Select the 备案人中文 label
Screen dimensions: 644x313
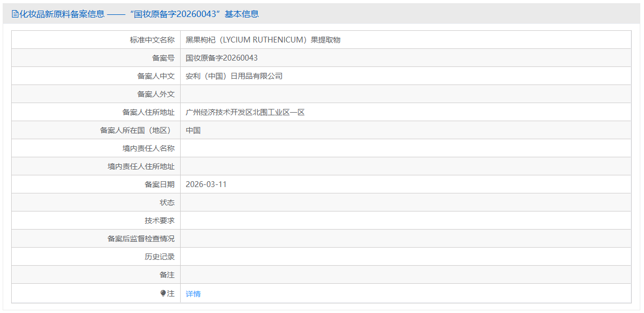(156, 76)
